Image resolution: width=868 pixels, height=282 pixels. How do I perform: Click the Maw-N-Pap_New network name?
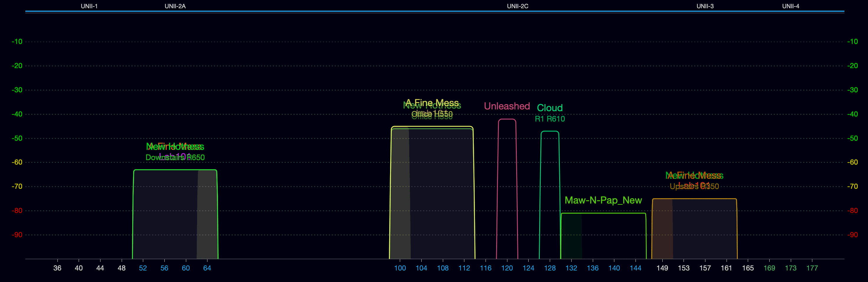tap(603, 200)
